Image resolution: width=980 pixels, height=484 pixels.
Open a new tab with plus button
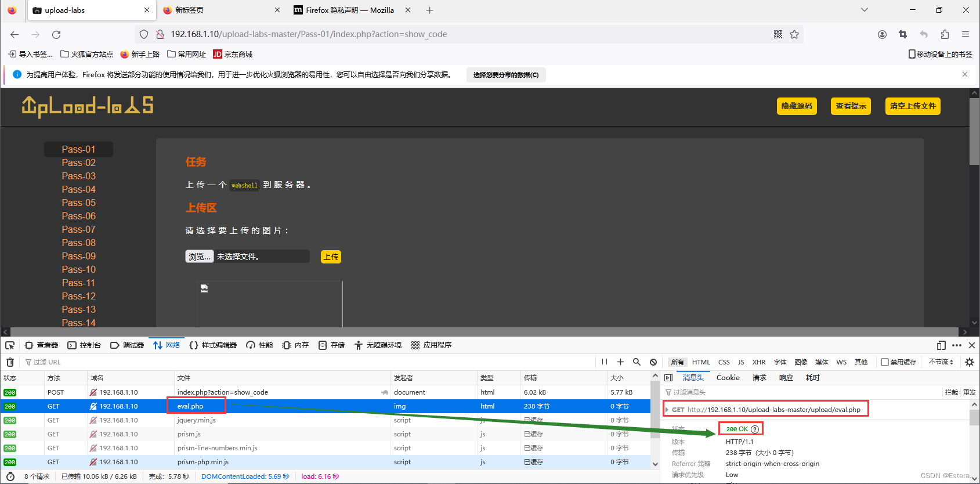pyautogui.click(x=430, y=10)
